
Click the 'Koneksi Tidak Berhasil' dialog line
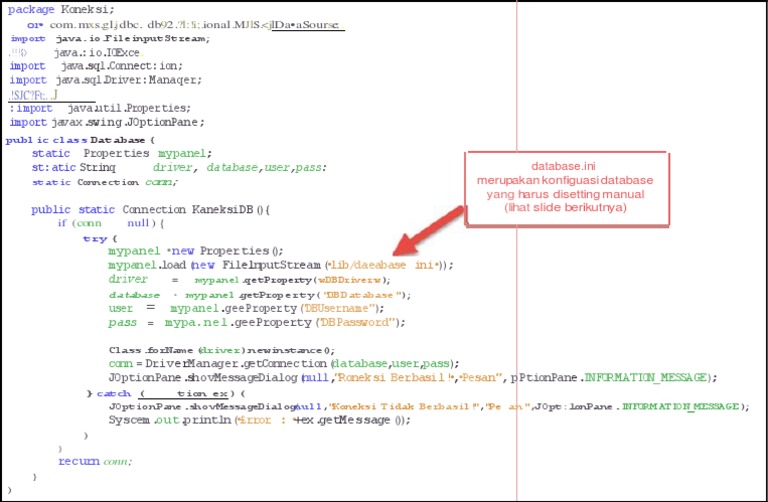[x=429, y=406]
